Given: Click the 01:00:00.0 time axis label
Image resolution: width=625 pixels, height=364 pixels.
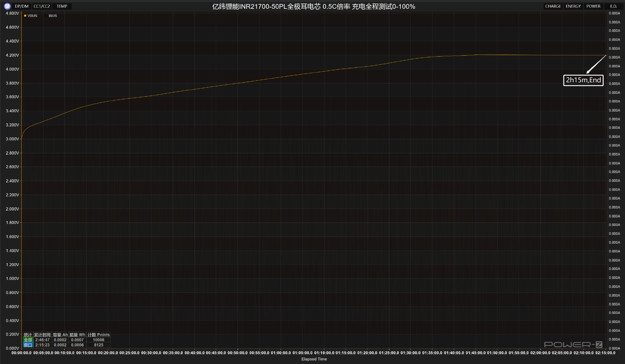Looking at the screenshot, I should pyautogui.click(x=281, y=353).
